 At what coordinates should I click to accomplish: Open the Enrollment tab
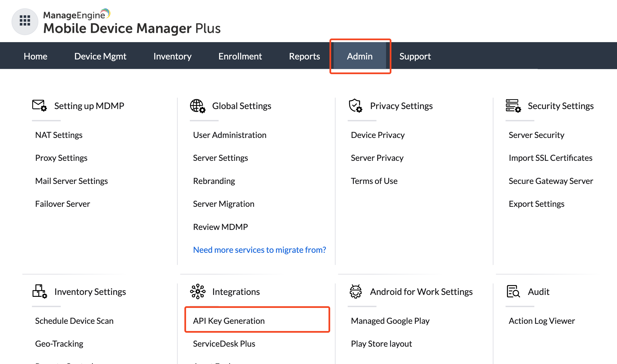(240, 56)
